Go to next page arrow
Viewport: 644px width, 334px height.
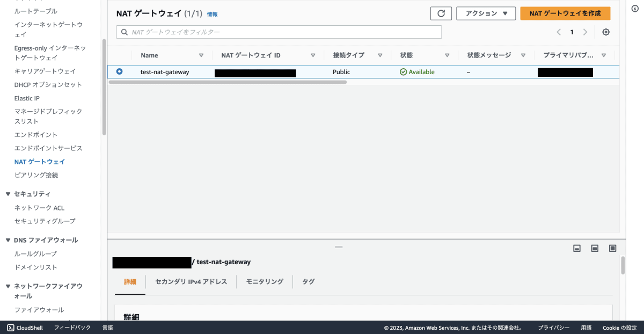point(585,32)
